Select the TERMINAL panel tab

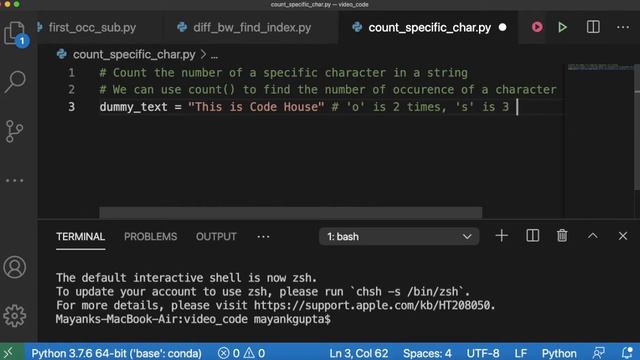pos(80,237)
